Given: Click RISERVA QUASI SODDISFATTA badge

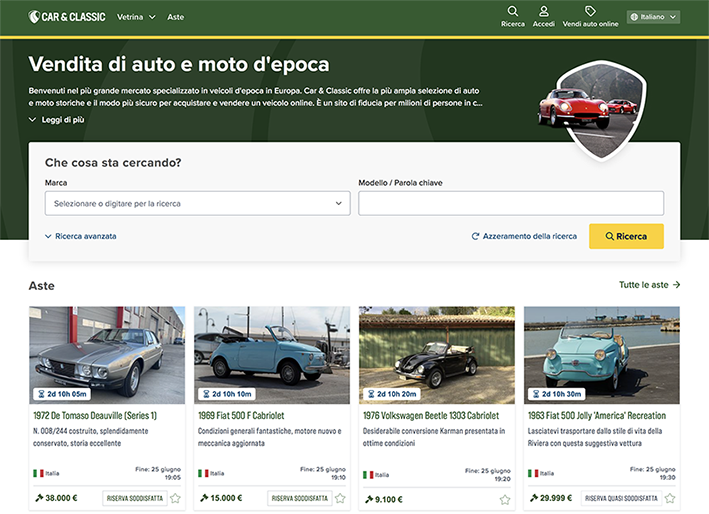Looking at the screenshot, I should coord(621,498).
